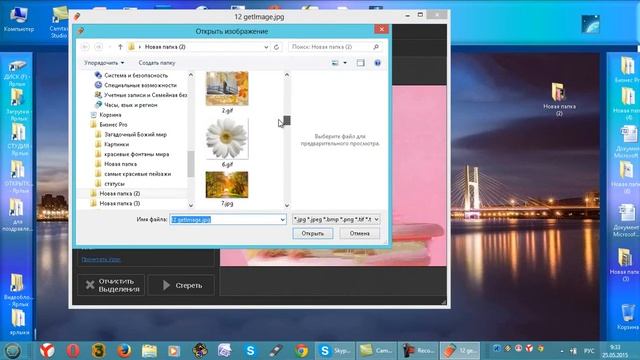
Task: Toggle the preview pane button
Action: click(360, 63)
